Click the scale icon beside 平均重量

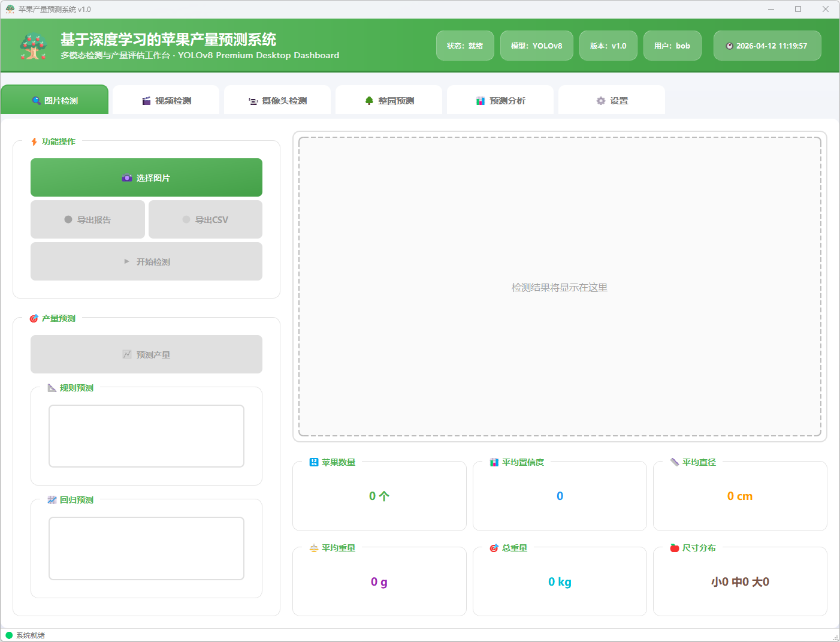pyautogui.click(x=314, y=548)
